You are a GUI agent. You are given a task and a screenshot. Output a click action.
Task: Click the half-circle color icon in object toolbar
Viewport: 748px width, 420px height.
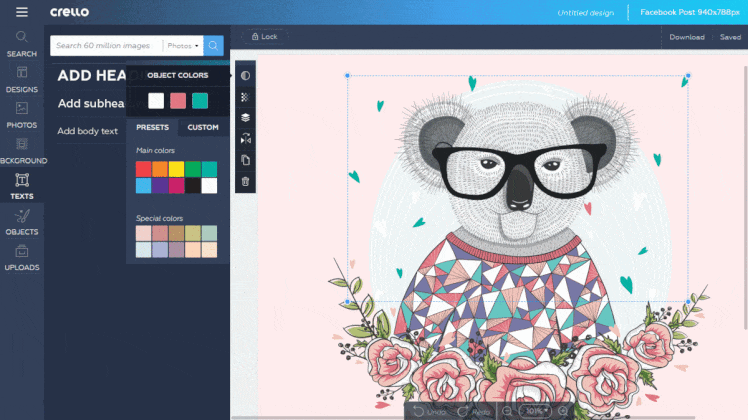pos(245,75)
